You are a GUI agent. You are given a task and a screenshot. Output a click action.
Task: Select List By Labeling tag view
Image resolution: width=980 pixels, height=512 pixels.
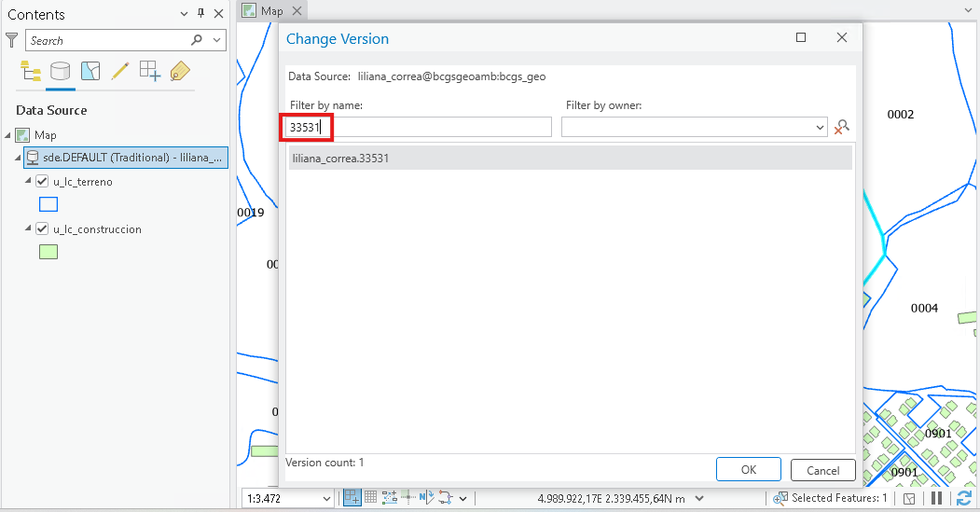point(180,71)
